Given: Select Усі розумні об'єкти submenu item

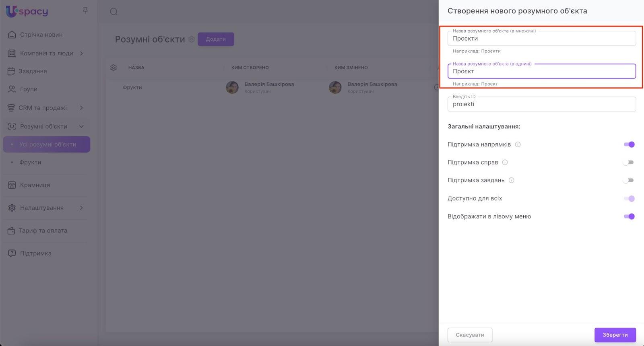Looking at the screenshot, I should coord(47,144).
